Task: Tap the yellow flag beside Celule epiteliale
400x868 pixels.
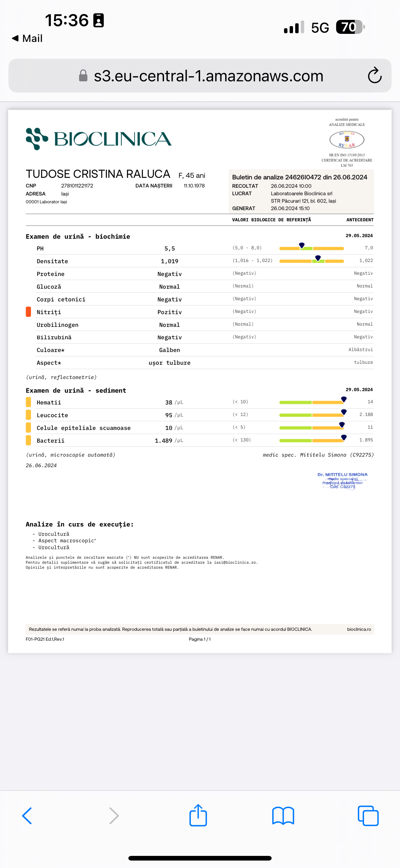Action: tap(28, 427)
